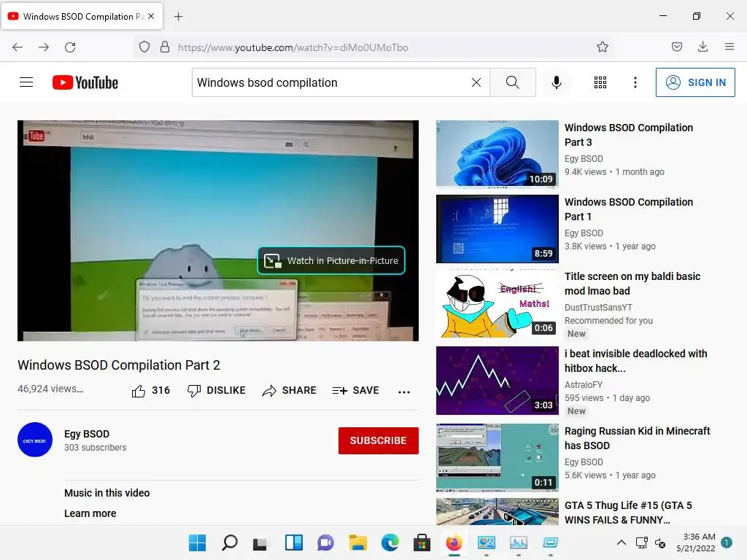The height and width of the screenshot is (560, 747).
Task: Reload the YouTube page
Action: pos(70,47)
